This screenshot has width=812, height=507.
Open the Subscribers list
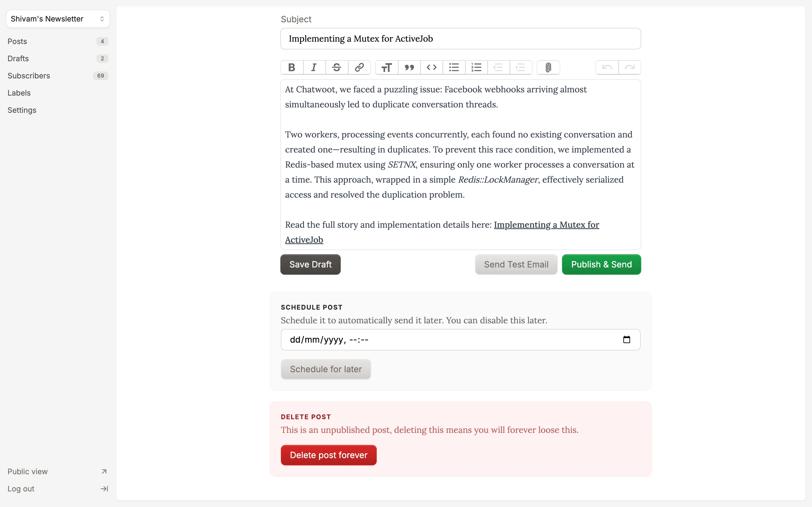[x=28, y=75]
